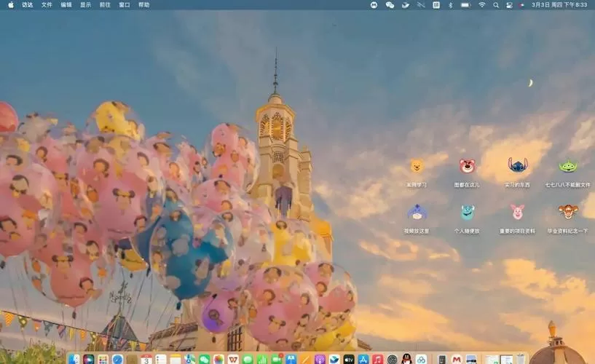The height and width of the screenshot is (364, 595).
Task: Select the 图都在这儿 Lotso bear folder
Action: click(467, 173)
